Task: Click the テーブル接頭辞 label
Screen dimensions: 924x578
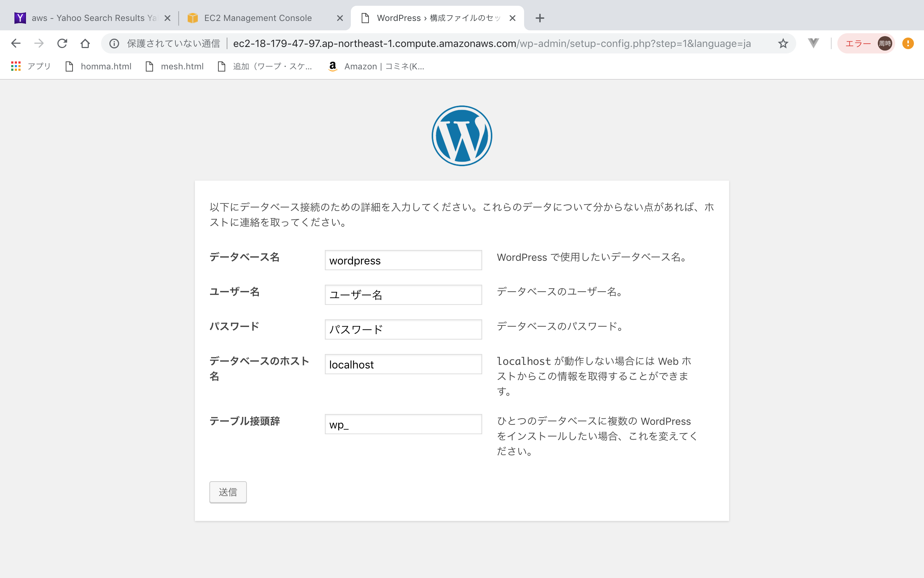Action: coord(245,421)
